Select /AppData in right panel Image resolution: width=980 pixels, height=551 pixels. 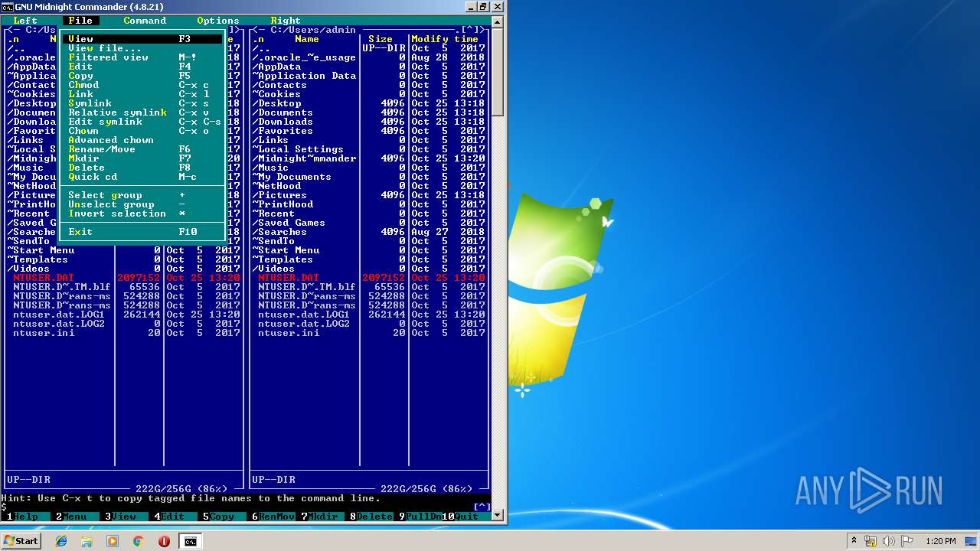pyautogui.click(x=368, y=67)
